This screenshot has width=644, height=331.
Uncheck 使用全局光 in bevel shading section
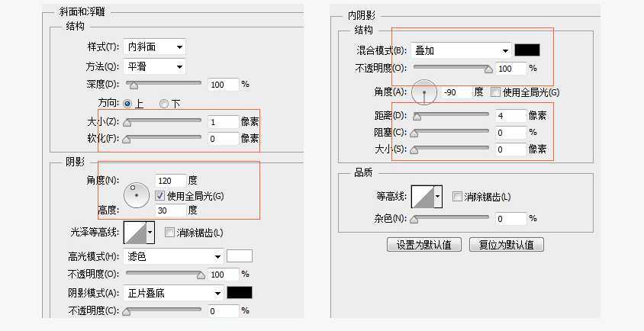click(x=160, y=195)
